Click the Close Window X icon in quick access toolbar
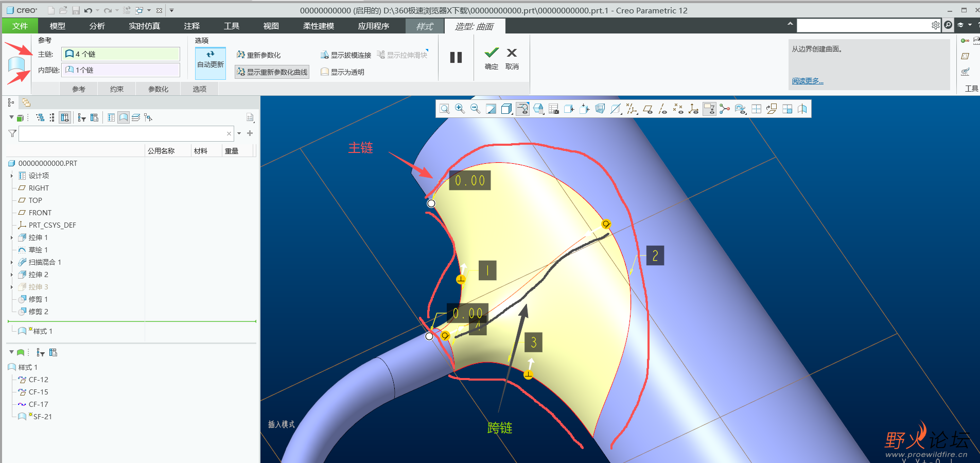 [159, 10]
